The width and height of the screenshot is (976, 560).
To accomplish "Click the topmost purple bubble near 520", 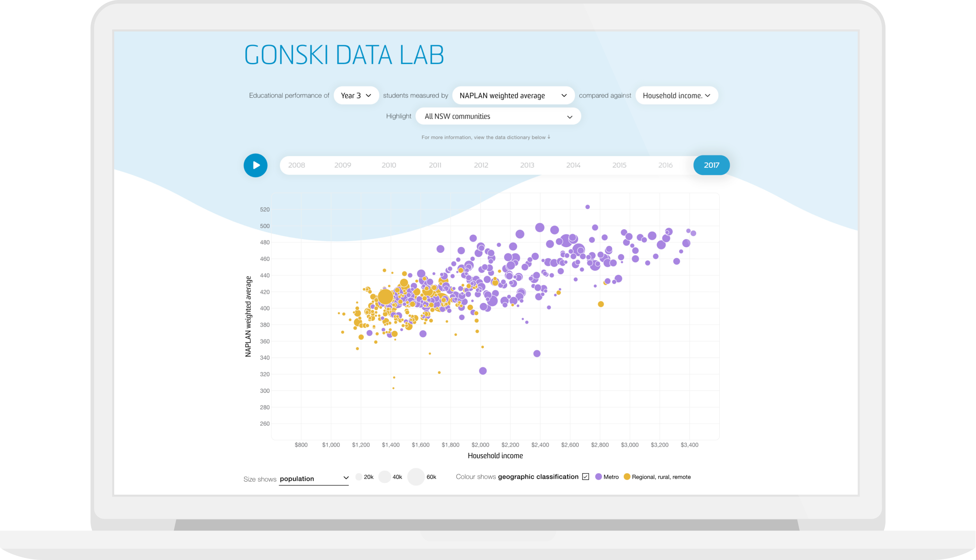I will pyautogui.click(x=587, y=207).
